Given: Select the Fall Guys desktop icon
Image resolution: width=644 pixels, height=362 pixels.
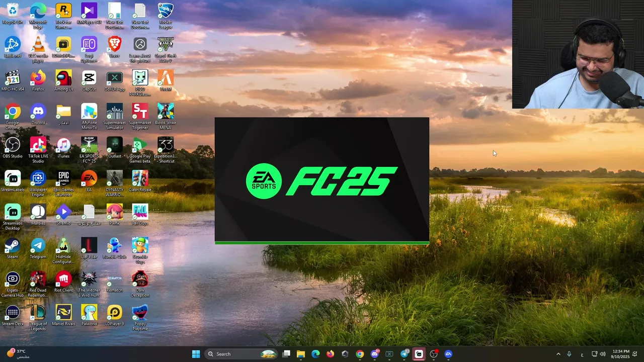Looking at the screenshot, I should point(140,215).
